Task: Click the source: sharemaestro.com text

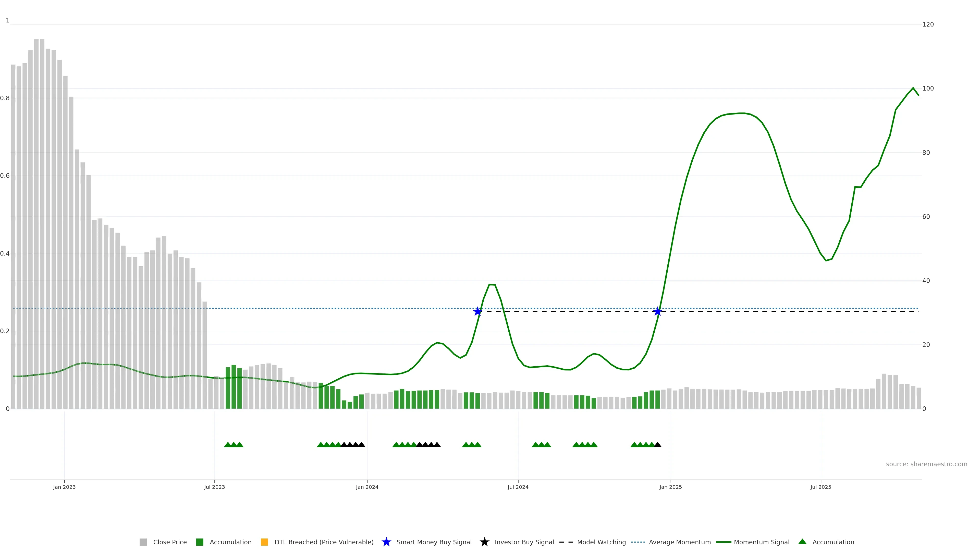Action: point(926,464)
